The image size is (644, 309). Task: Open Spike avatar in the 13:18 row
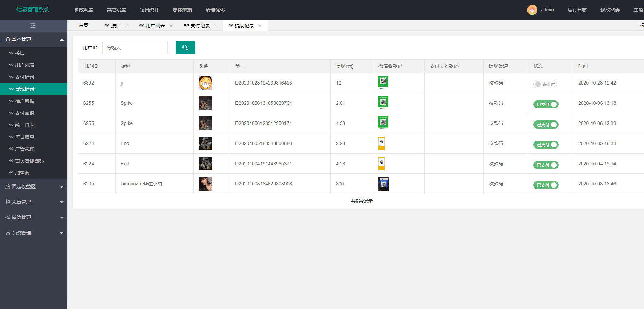tap(206, 103)
